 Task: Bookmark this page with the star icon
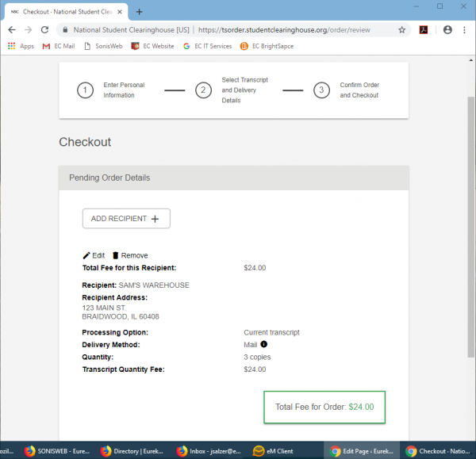[x=402, y=29]
